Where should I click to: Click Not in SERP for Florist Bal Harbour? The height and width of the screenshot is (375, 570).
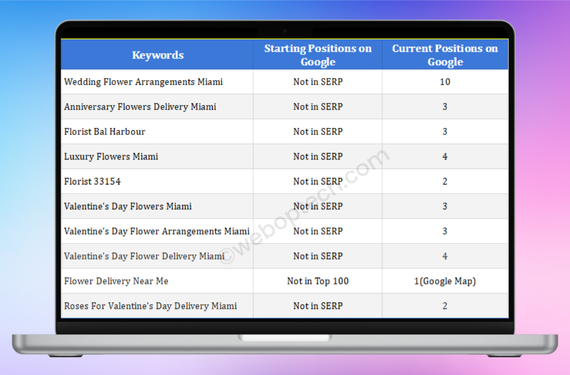318,132
